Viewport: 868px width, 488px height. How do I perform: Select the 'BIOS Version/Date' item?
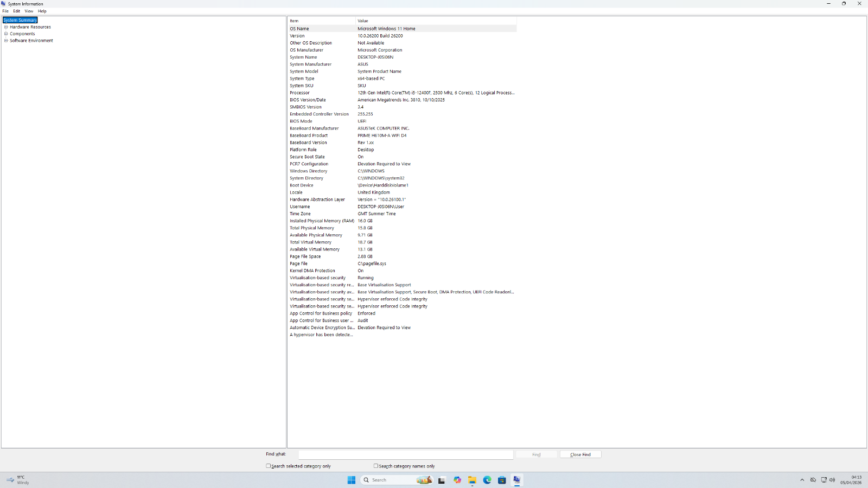click(308, 100)
